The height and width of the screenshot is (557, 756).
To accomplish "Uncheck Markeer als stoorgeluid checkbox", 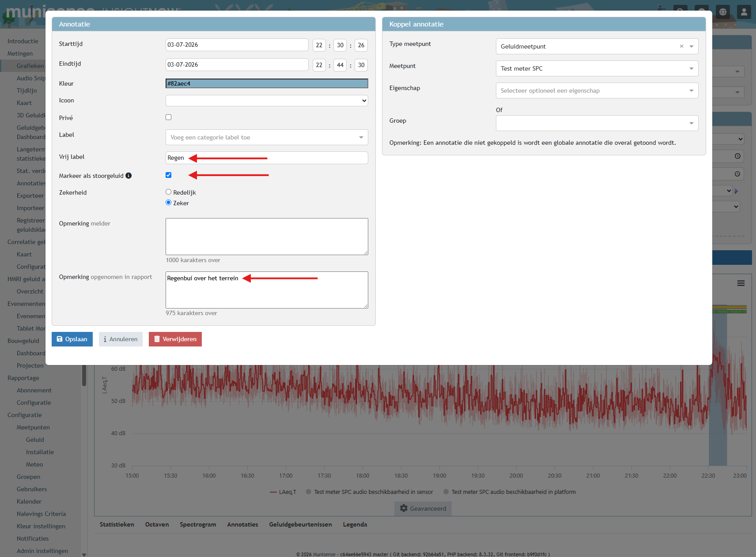I will 169,175.
